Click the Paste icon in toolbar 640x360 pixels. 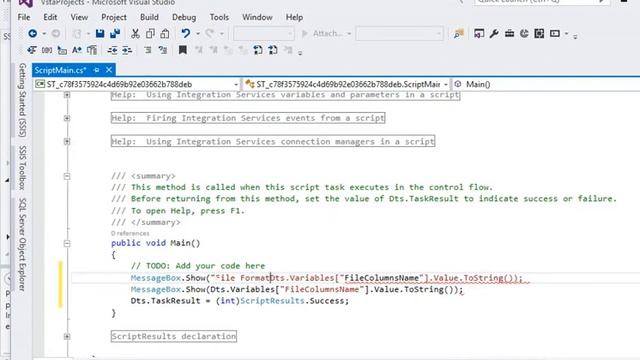(165, 33)
